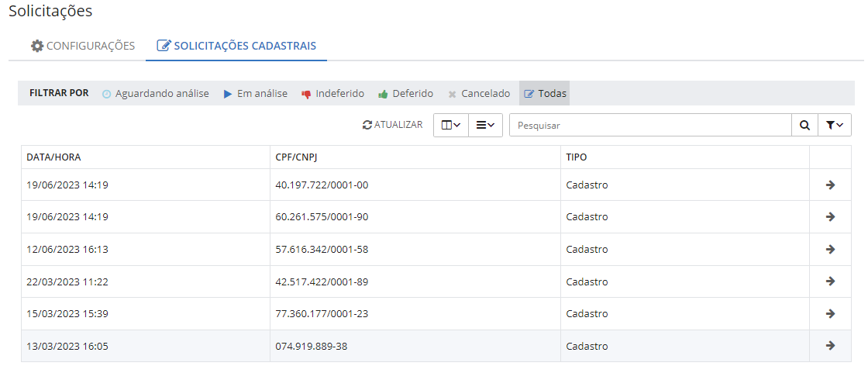Click the green thumbs-up Deferido icon

(x=383, y=95)
